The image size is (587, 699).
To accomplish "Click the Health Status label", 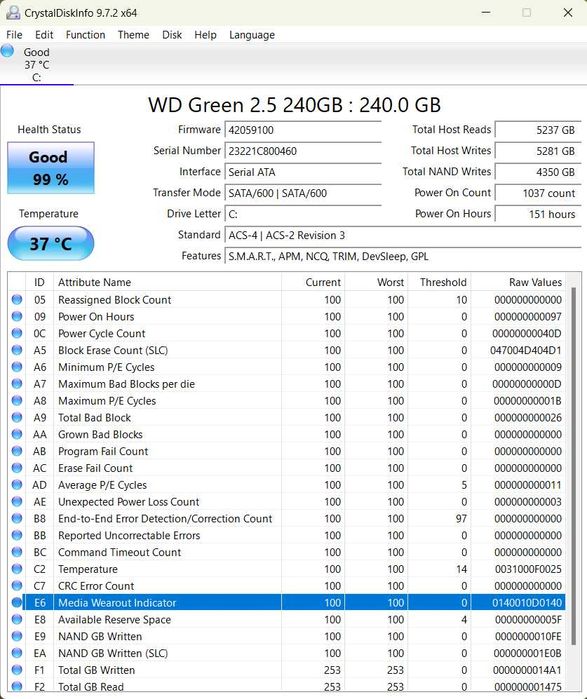I will tap(49, 129).
